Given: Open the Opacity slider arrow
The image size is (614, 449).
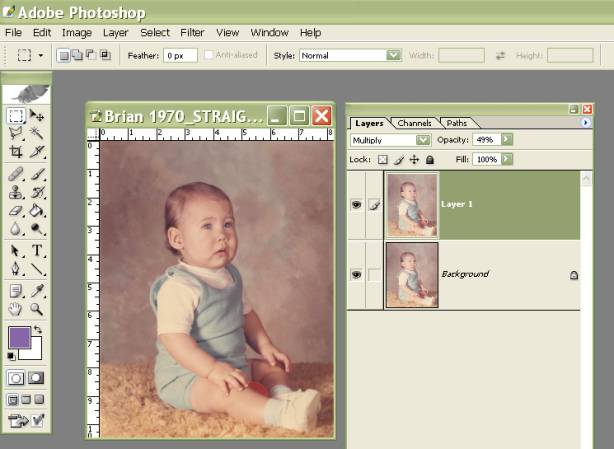Looking at the screenshot, I should click(x=507, y=139).
